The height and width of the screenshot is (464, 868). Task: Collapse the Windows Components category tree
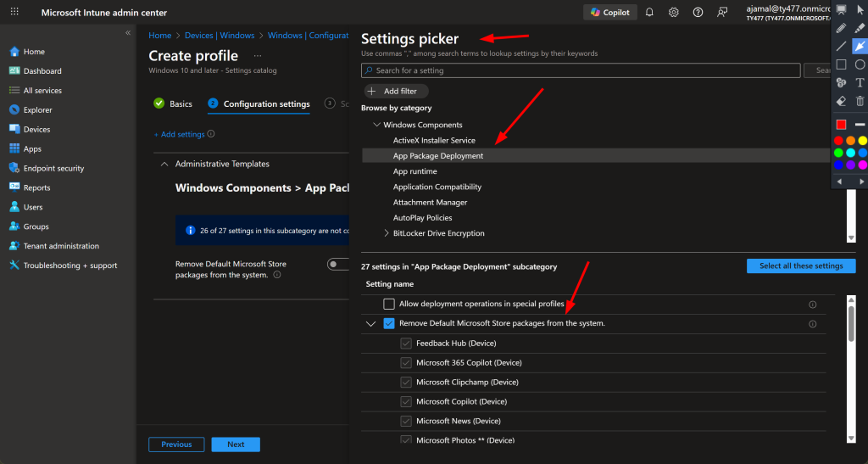point(376,125)
